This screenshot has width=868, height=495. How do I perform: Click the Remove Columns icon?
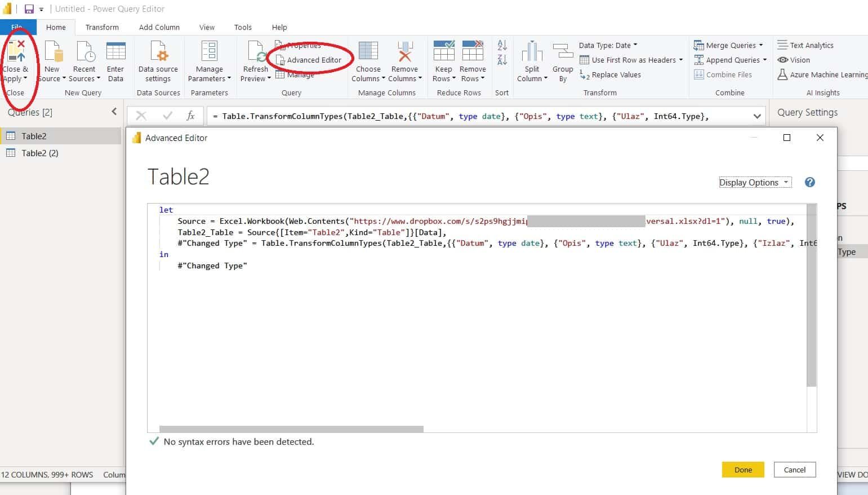[404, 51]
